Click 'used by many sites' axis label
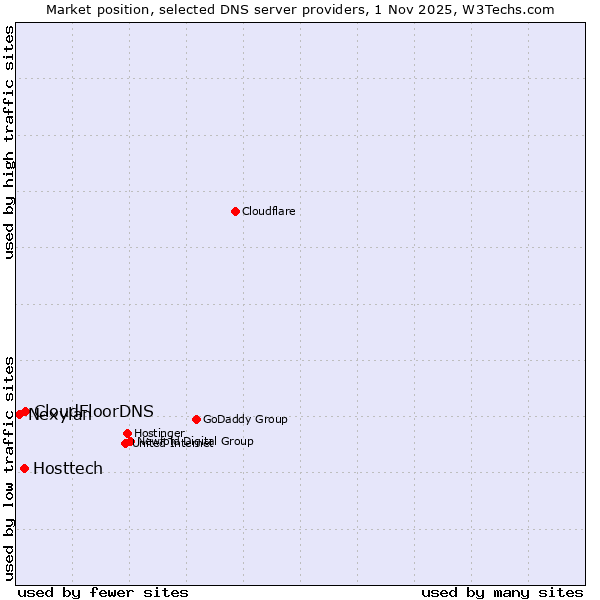This screenshot has width=600, height=600. [502, 592]
